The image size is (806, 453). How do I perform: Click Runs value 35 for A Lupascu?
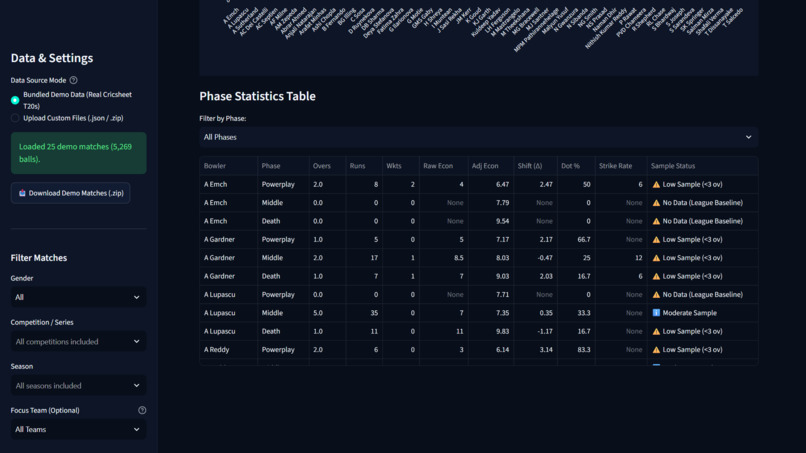[374, 313]
